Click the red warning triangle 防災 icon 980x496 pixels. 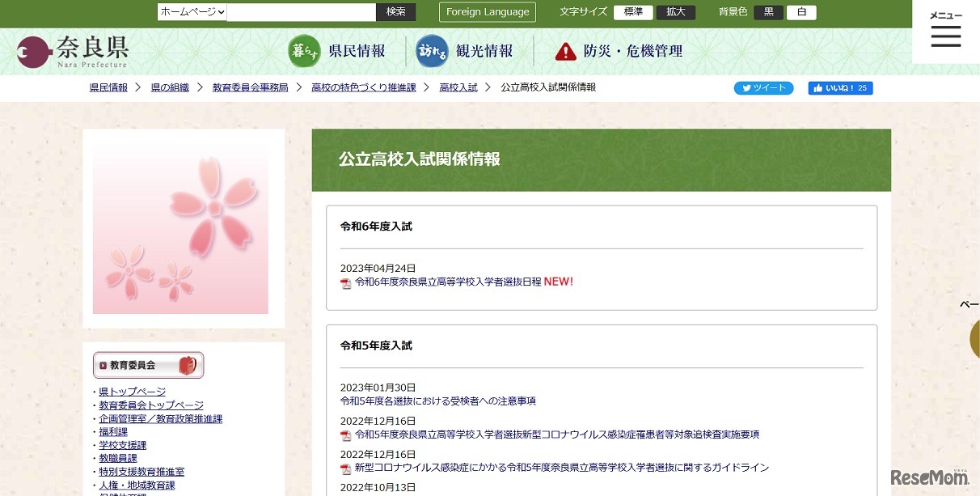click(566, 50)
